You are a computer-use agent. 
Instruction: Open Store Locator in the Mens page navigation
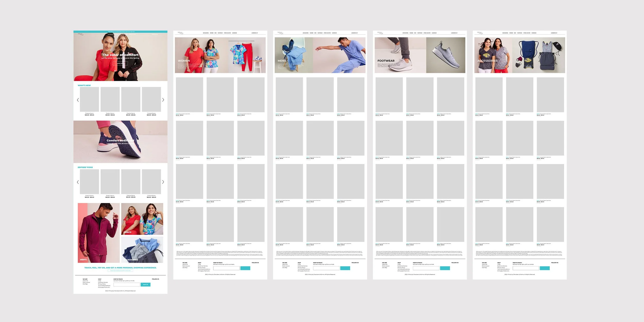tap(327, 33)
